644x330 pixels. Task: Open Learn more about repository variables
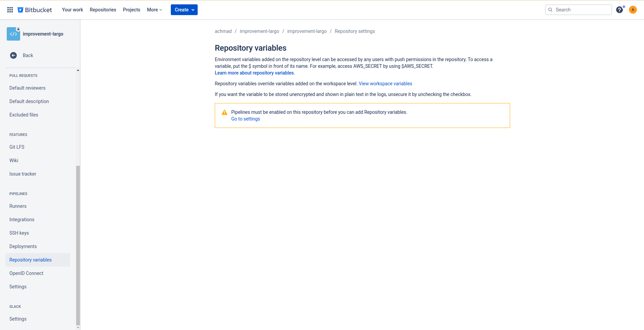click(x=254, y=73)
